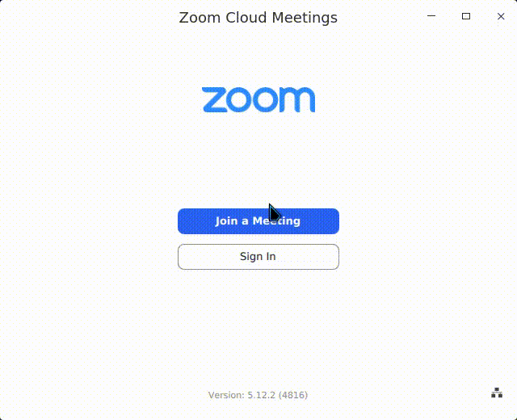Screen dimensions: 517x420
Task: Click the word Zoom in the window title
Action: click(x=199, y=17)
